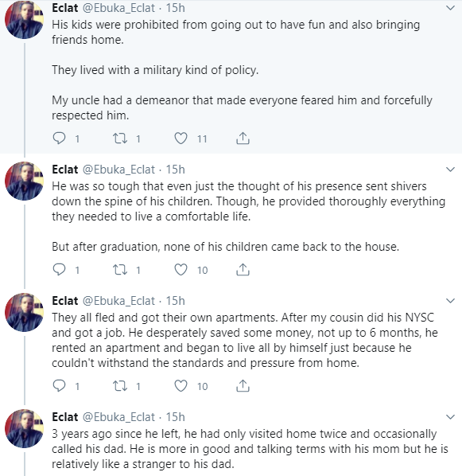View Eclat's avatar on 'They all fled' tweet
This screenshot has height=476, width=462.
coord(25,312)
